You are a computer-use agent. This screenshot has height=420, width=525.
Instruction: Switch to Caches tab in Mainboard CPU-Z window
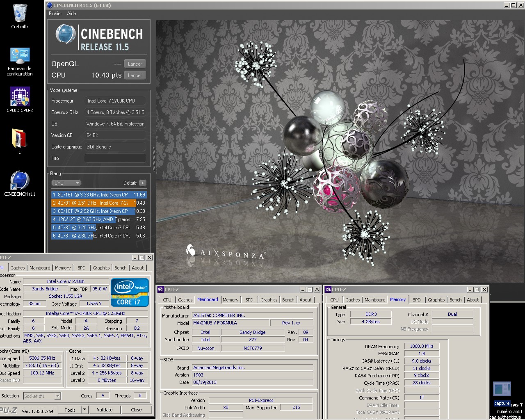185,300
